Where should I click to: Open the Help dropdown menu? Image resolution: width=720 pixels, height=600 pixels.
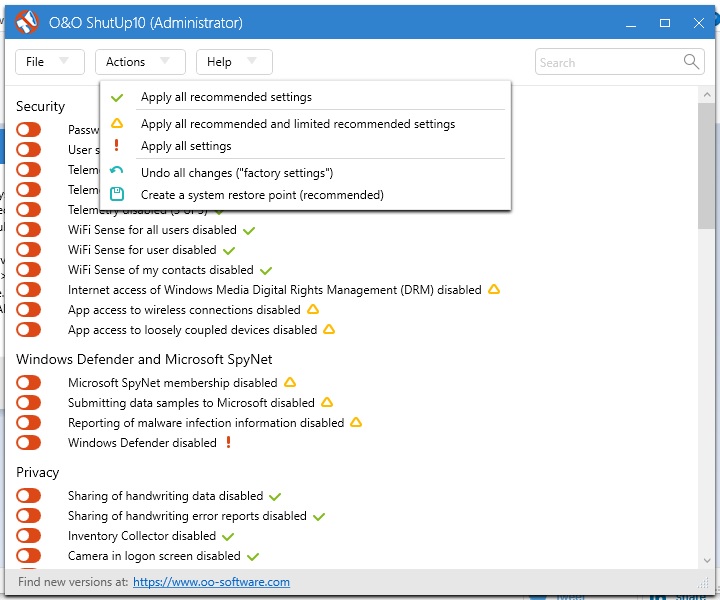click(x=234, y=62)
